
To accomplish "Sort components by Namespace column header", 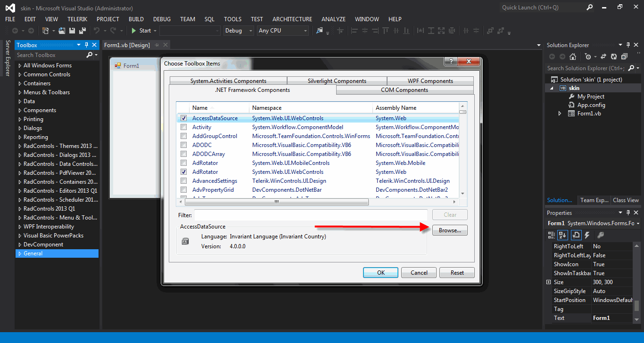I will coord(311,108).
